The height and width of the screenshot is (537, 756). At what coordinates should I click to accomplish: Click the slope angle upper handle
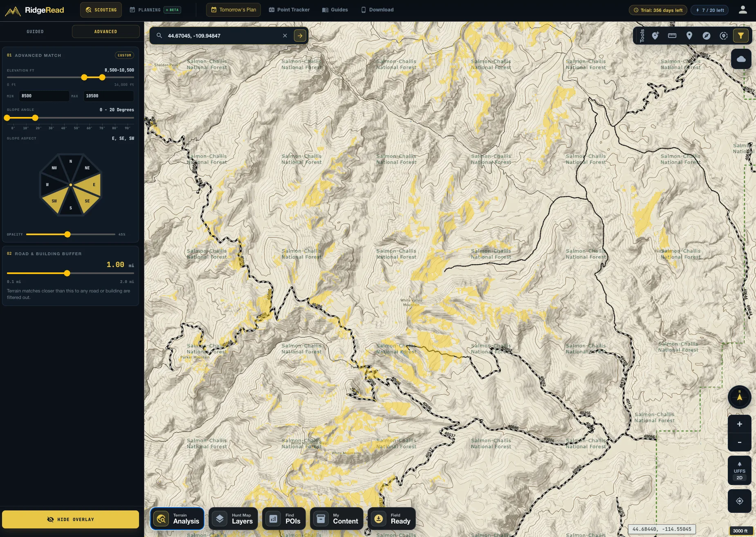[35, 118]
